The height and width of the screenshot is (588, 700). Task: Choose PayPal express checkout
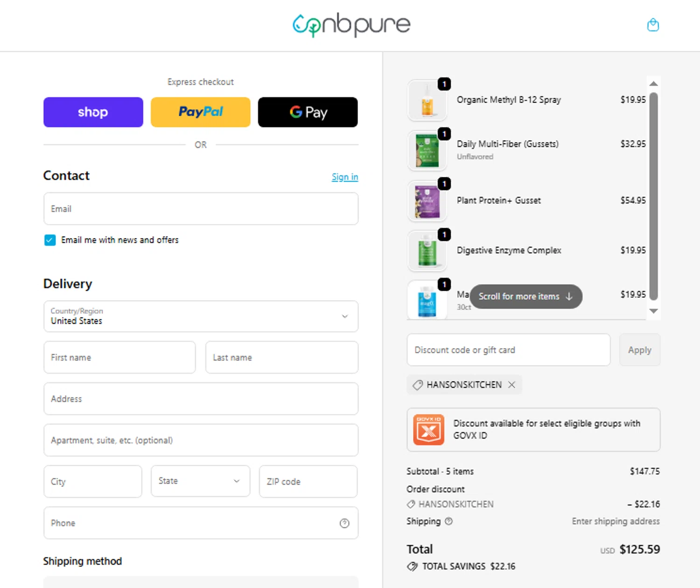click(x=201, y=112)
